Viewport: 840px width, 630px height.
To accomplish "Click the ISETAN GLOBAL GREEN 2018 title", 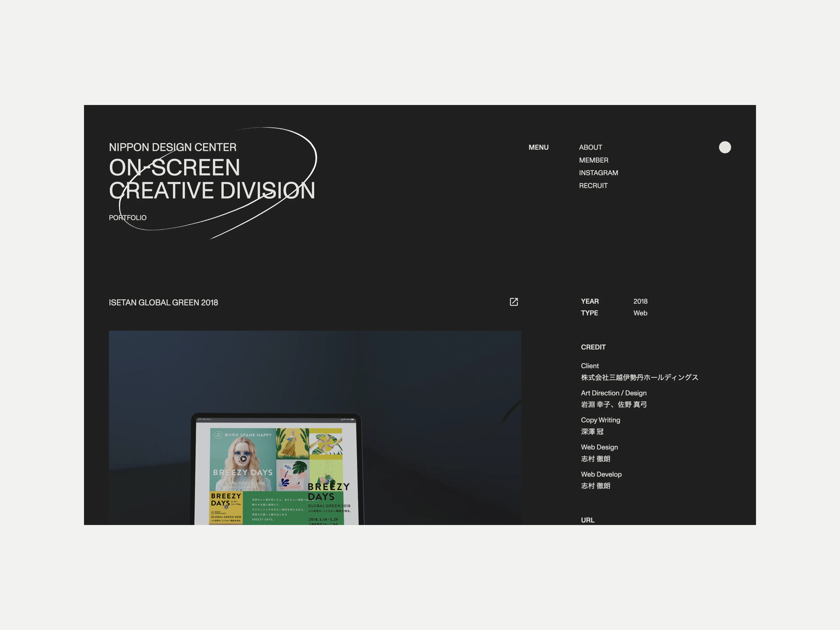I will pos(163,303).
